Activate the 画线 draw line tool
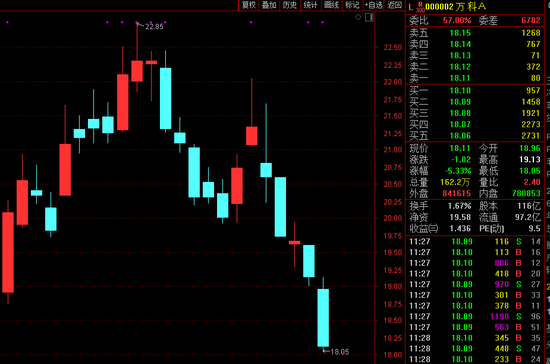This screenshot has width=550, height=364. [331, 5]
